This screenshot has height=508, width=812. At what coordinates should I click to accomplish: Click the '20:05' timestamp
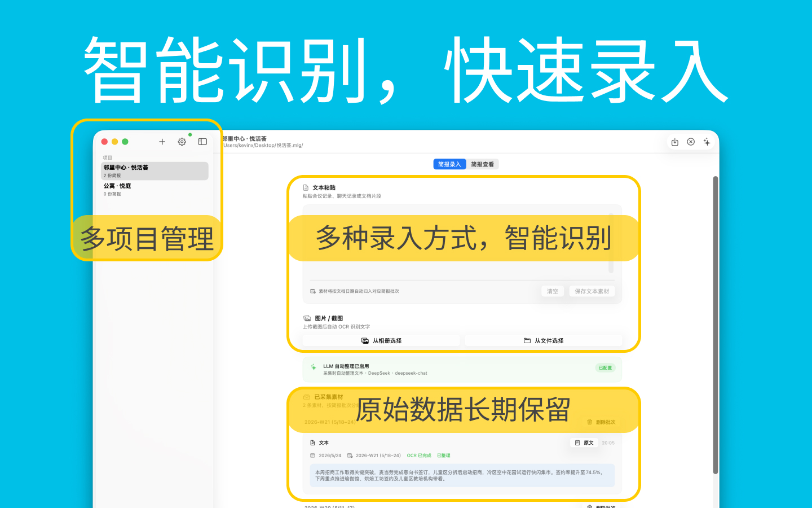click(608, 443)
